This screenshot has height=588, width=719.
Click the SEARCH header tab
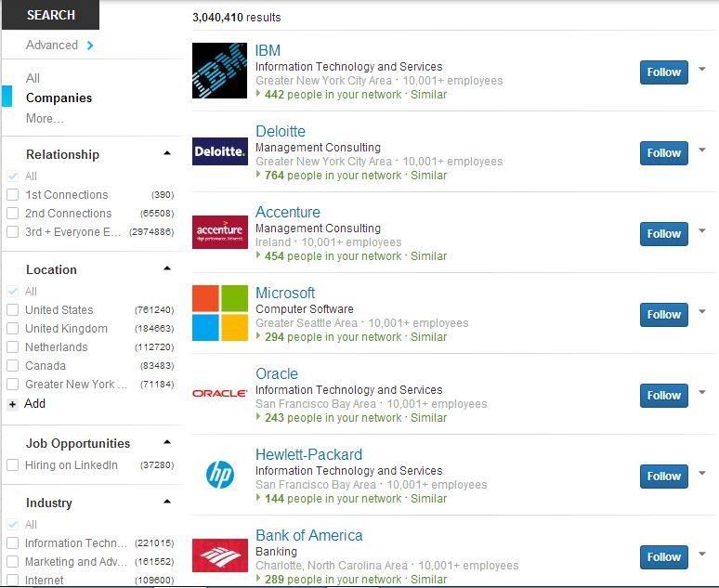50,15
